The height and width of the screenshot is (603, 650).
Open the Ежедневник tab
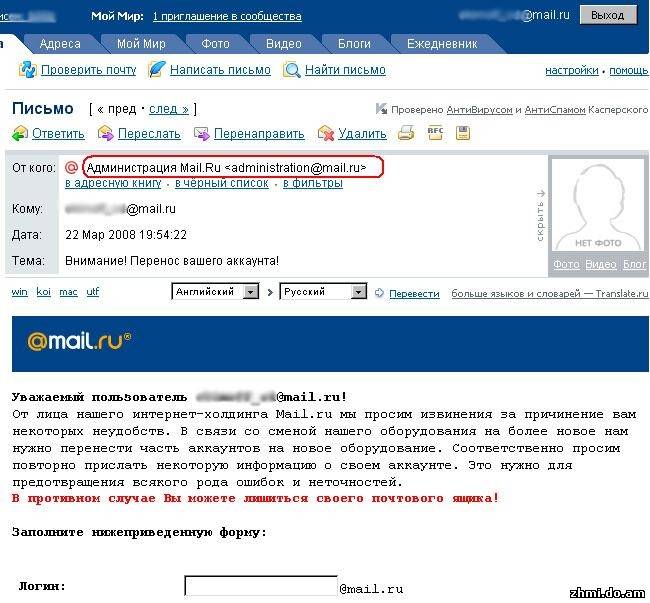coord(442,44)
